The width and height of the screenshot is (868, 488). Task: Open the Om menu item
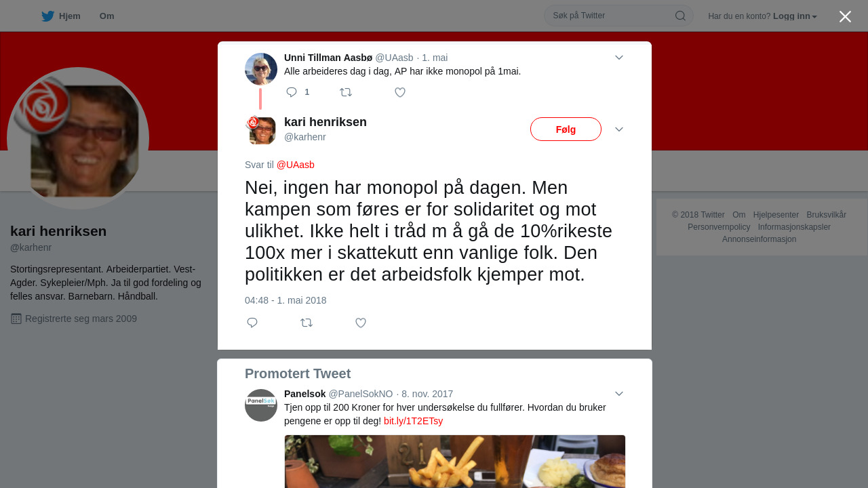point(106,16)
